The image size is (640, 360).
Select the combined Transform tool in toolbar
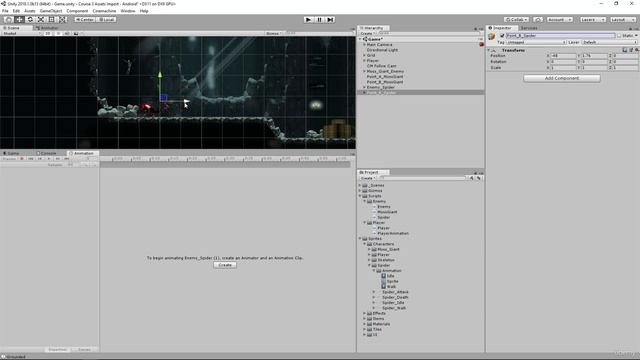click(x=62, y=20)
